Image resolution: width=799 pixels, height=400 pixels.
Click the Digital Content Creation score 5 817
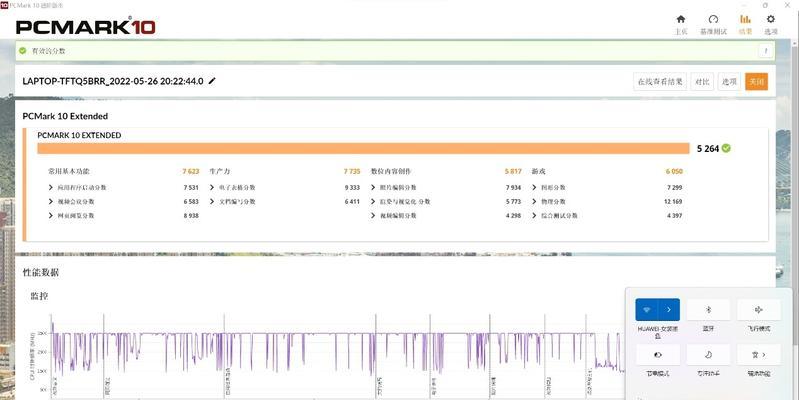[513, 172]
